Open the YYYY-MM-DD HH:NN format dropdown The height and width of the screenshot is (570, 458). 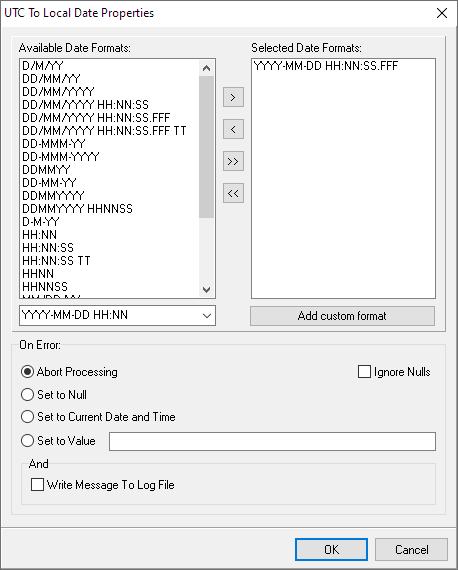coord(207,316)
